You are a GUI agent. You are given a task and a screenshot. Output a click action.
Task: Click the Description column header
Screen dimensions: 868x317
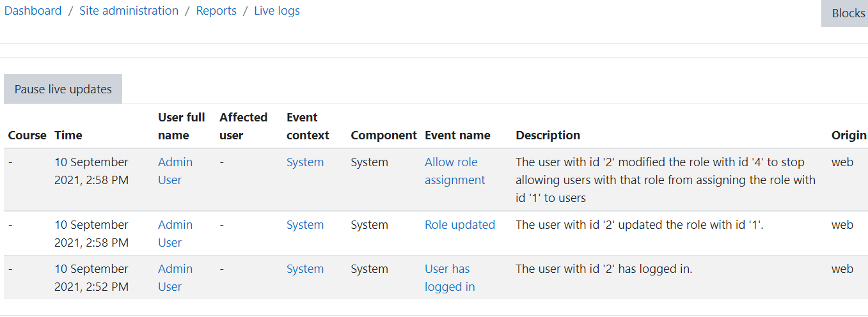548,135
